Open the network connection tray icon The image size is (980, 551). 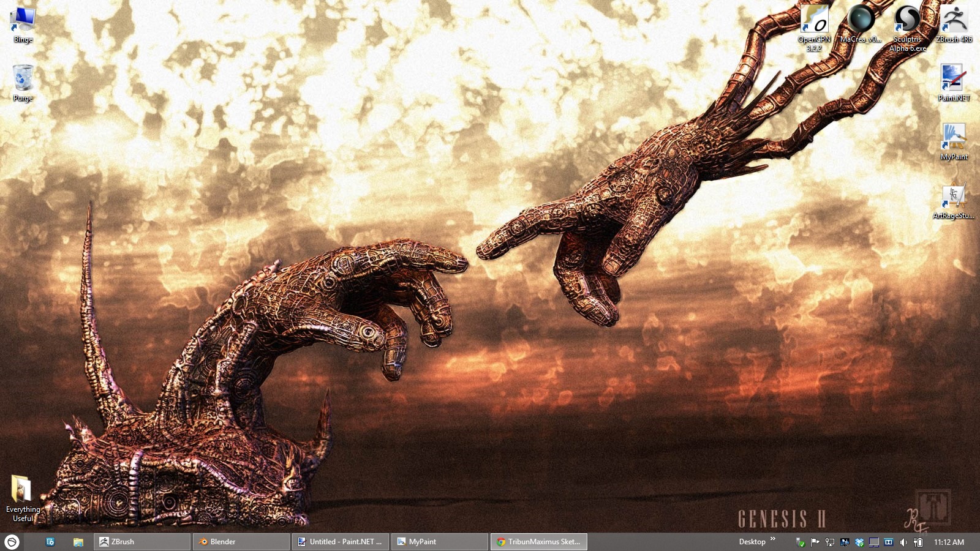tap(830, 542)
